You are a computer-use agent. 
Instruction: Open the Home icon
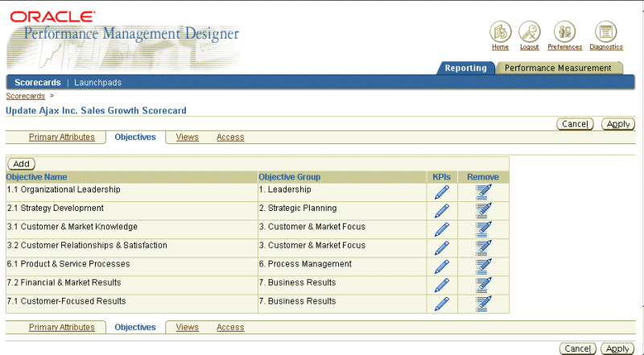tap(500, 31)
